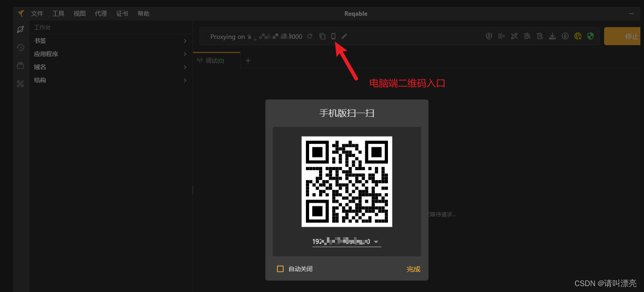Click the hexagon padlock SSL icon
This screenshot has width=644, height=292.
(489, 36)
